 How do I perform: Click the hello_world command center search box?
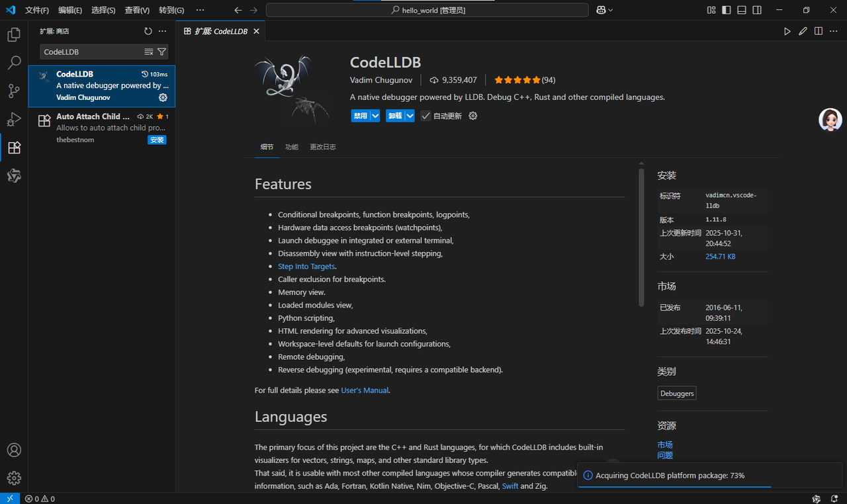pyautogui.click(x=427, y=10)
